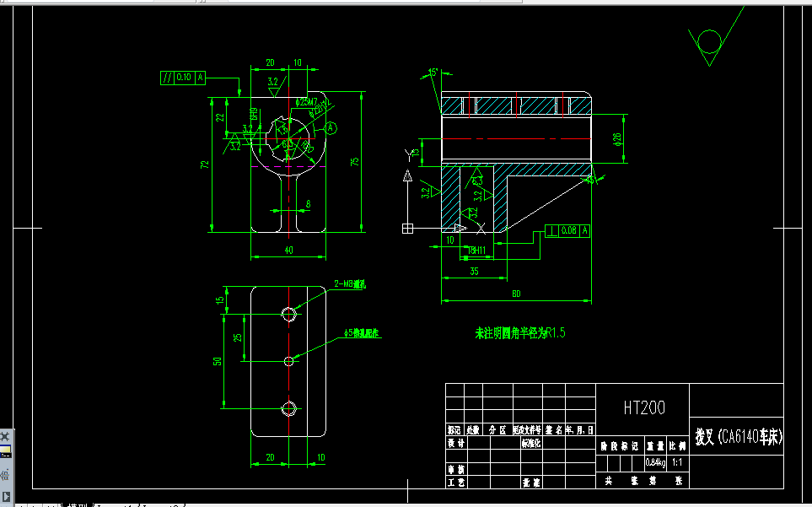This screenshot has width=812, height=507.
Task: Click the "重量" header cell
Action: (x=655, y=446)
